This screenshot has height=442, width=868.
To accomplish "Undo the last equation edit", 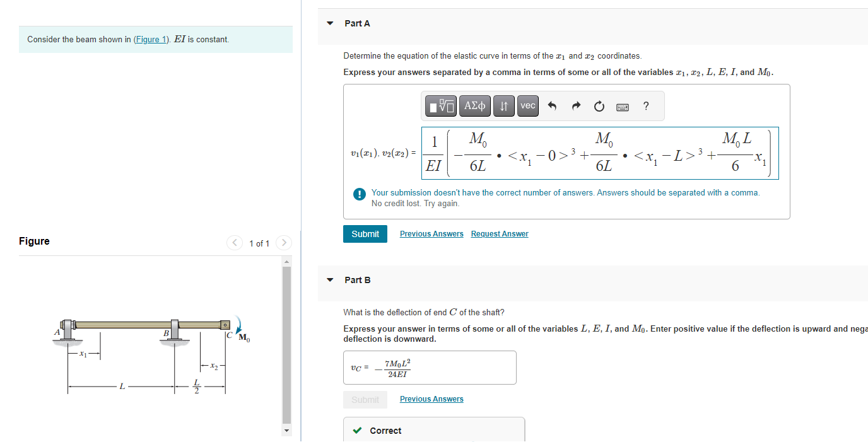I will pos(551,105).
